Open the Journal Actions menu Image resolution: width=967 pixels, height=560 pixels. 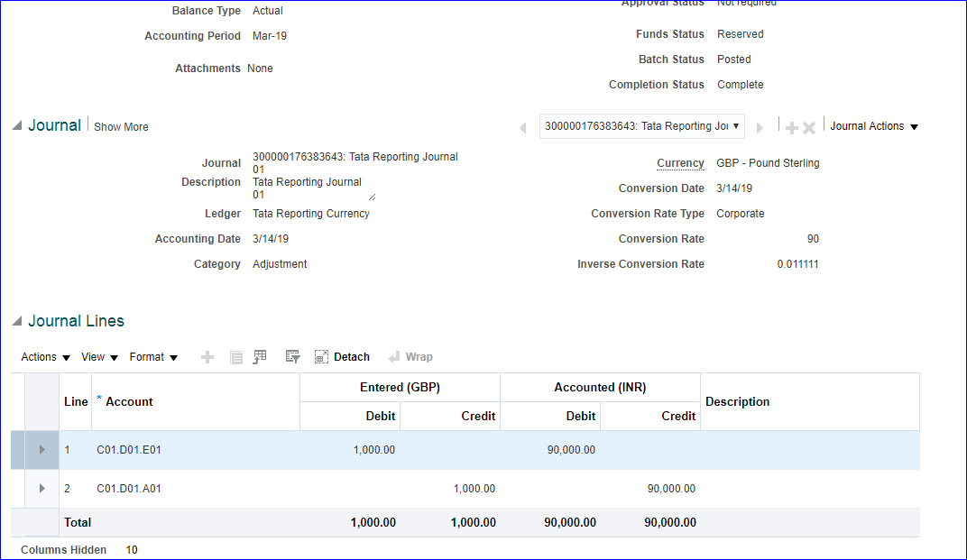(873, 126)
